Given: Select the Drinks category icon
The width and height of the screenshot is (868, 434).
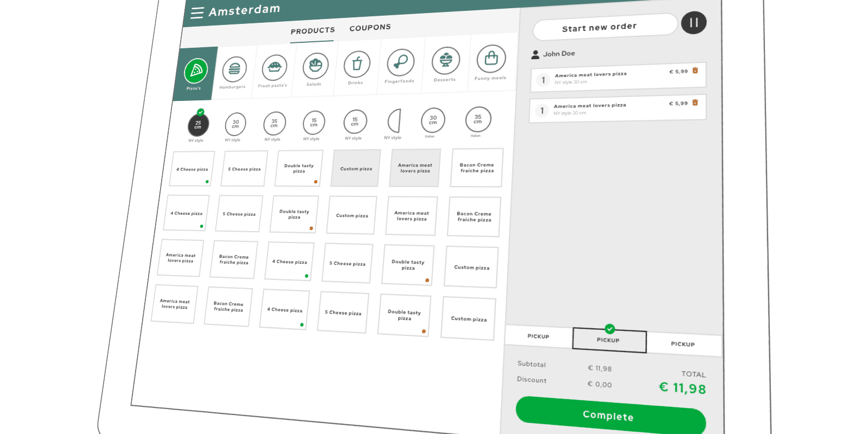Looking at the screenshot, I should coord(356,65).
